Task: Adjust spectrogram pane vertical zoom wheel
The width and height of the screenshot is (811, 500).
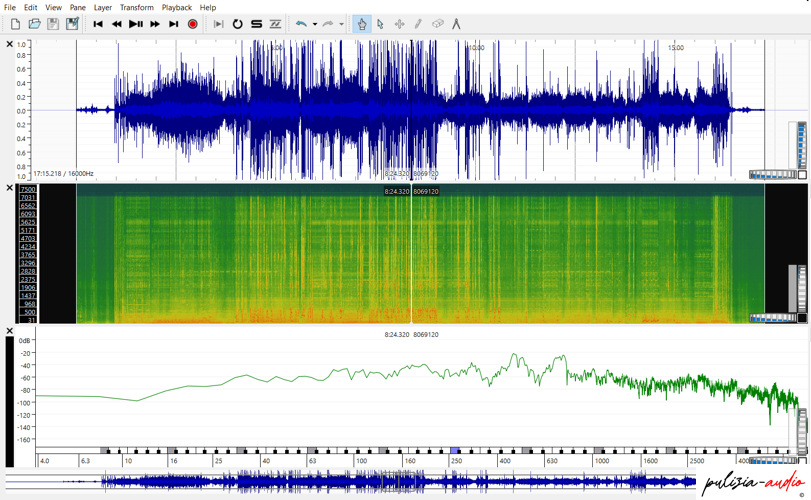Action: tap(802, 289)
